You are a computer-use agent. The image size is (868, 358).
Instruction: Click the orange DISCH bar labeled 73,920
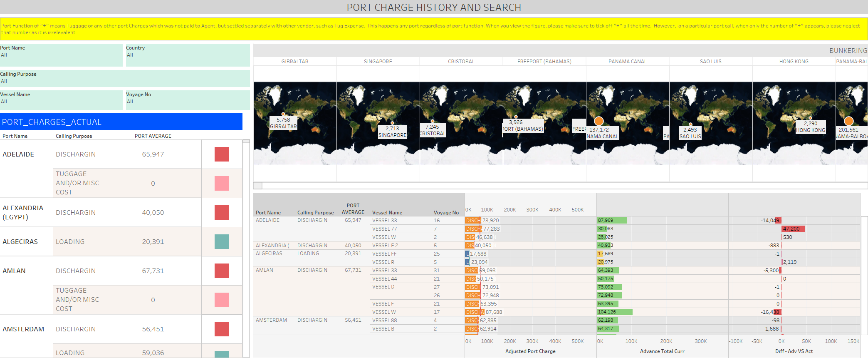[x=473, y=221]
